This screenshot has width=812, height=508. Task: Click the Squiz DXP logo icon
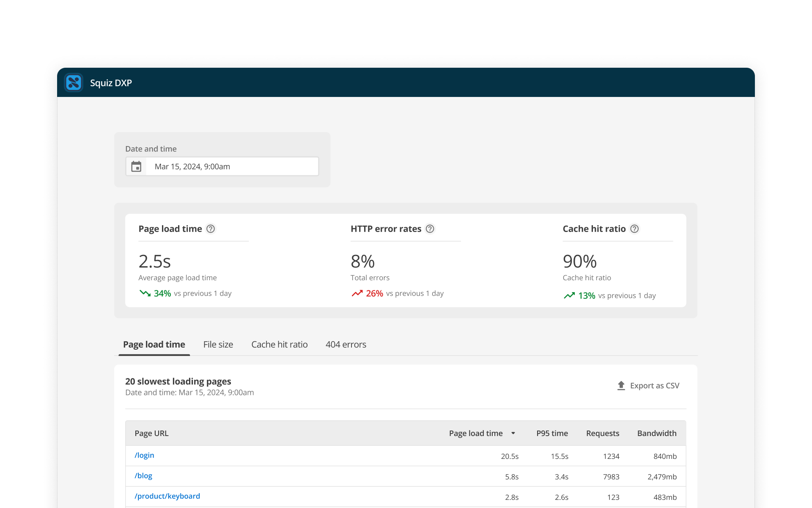point(74,83)
